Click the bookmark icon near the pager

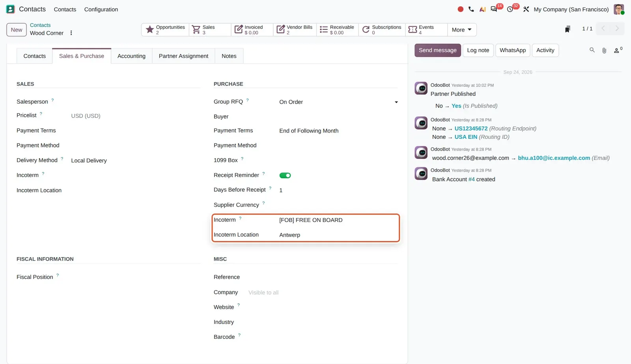[568, 29]
